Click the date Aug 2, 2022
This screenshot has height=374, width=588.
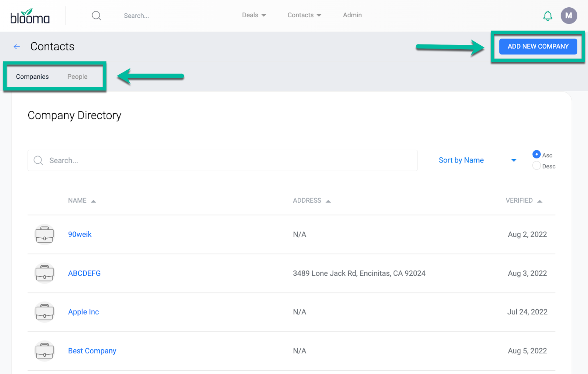(x=527, y=234)
